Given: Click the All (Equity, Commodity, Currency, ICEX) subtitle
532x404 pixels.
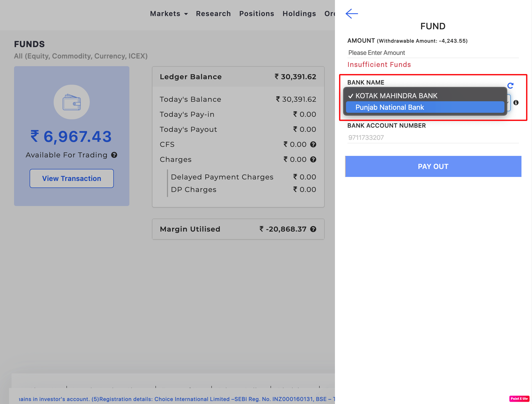Looking at the screenshot, I should (x=81, y=56).
